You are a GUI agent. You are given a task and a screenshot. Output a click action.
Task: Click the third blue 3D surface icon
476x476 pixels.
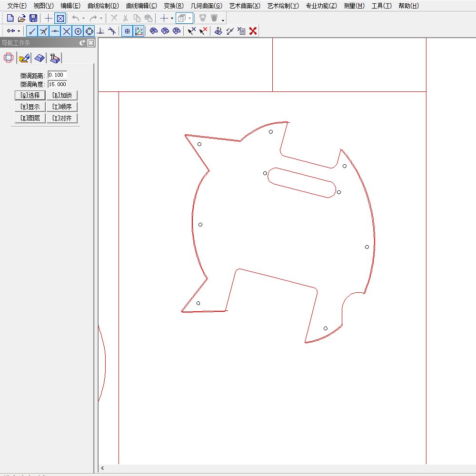coord(177,31)
